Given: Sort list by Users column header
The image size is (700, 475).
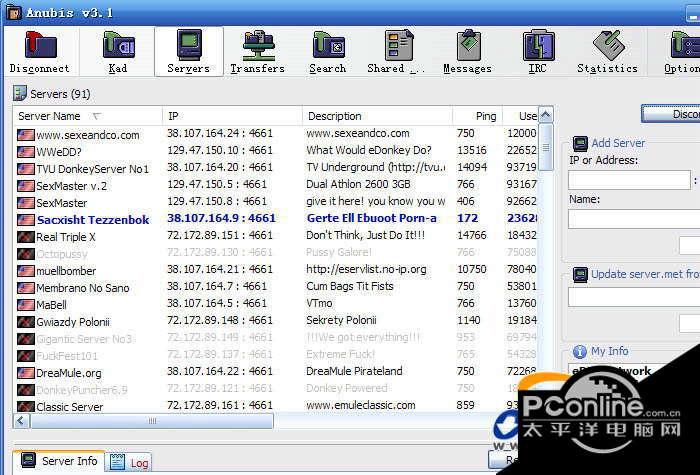Looking at the screenshot, I should [521, 116].
